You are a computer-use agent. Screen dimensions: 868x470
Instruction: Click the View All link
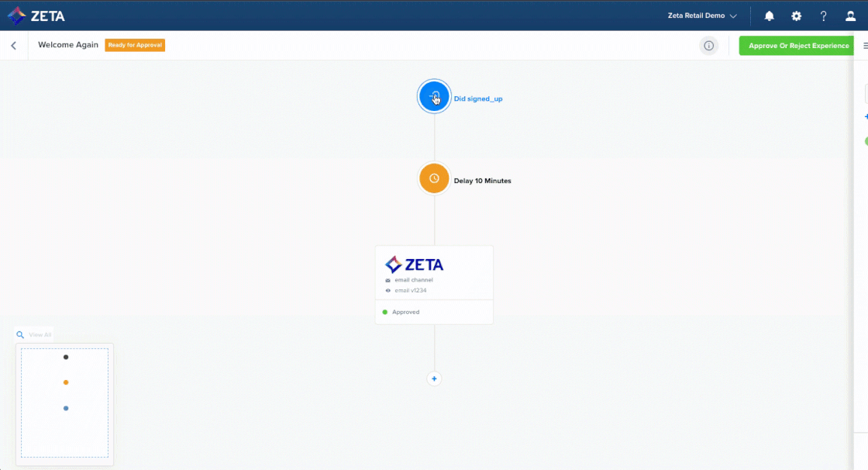tap(40, 335)
